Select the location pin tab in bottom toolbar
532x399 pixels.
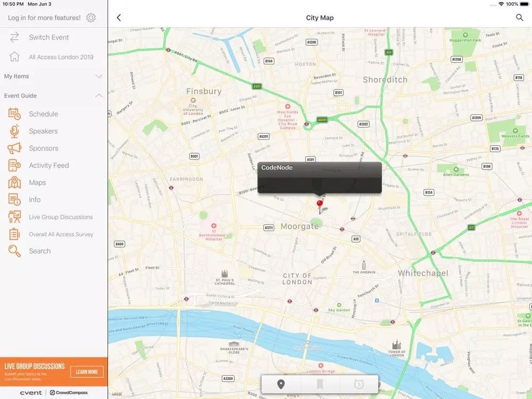[x=281, y=384]
